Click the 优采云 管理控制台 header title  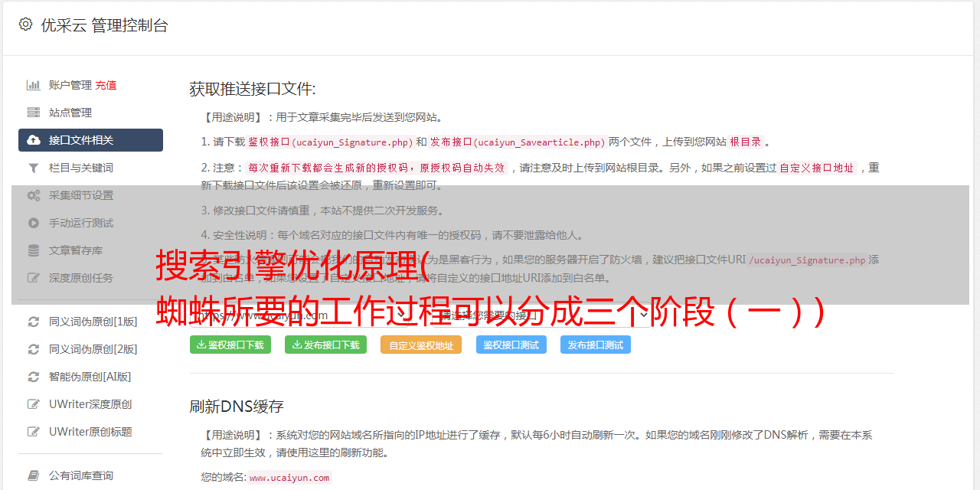click(104, 25)
